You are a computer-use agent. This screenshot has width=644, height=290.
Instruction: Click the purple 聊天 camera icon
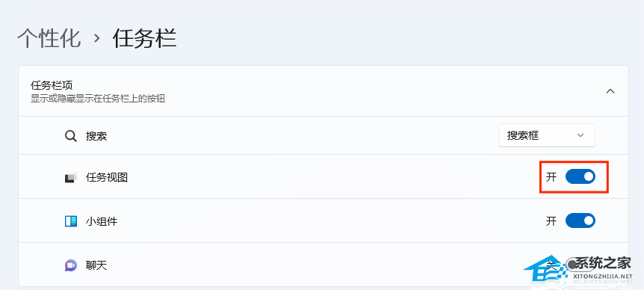71,265
